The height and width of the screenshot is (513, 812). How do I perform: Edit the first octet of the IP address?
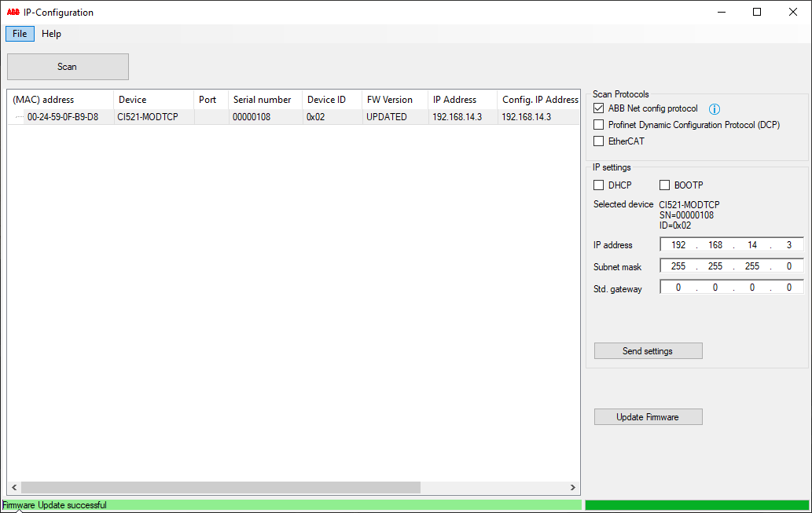(678, 244)
